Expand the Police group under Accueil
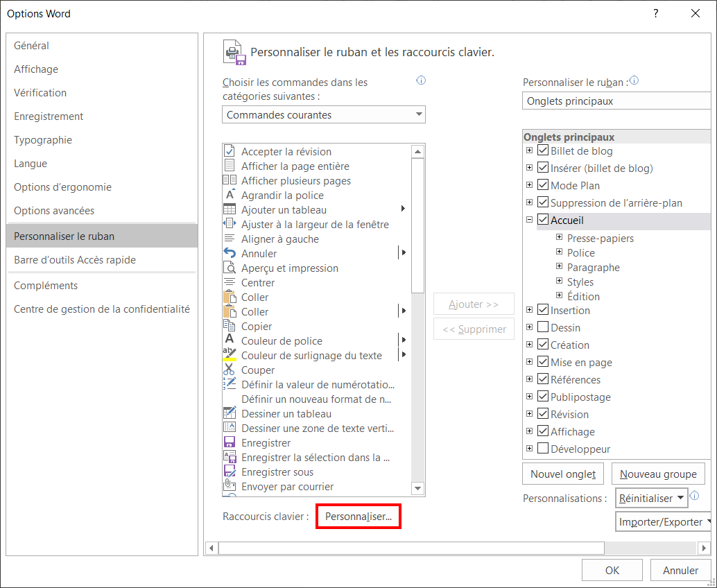717x588 pixels. click(559, 252)
